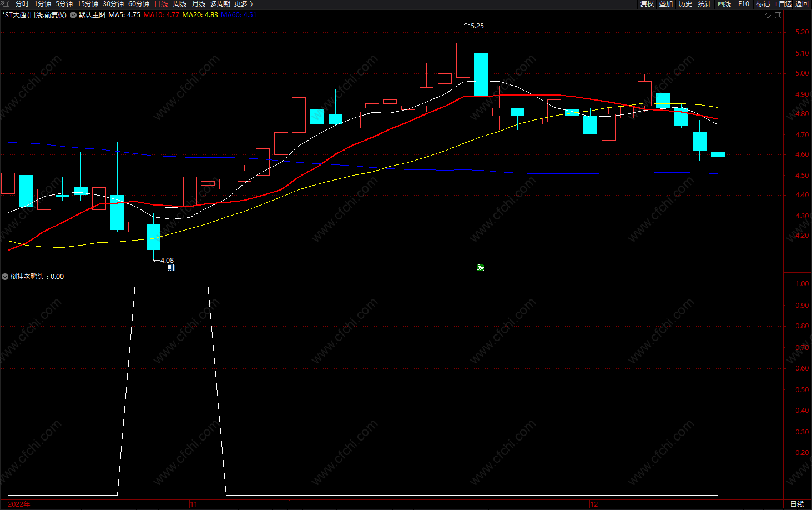Click the 标记 mark button
This screenshot has height=510, width=812.
(x=763, y=4)
